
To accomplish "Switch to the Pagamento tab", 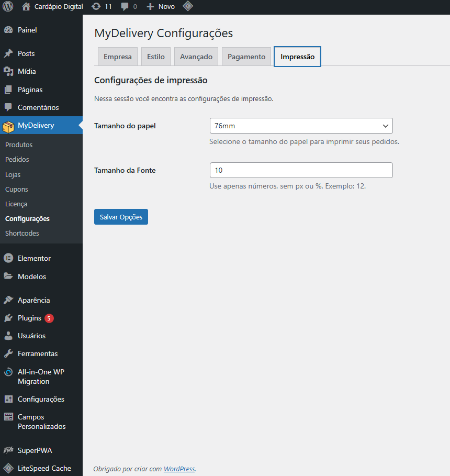I will [x=246, y=57].
